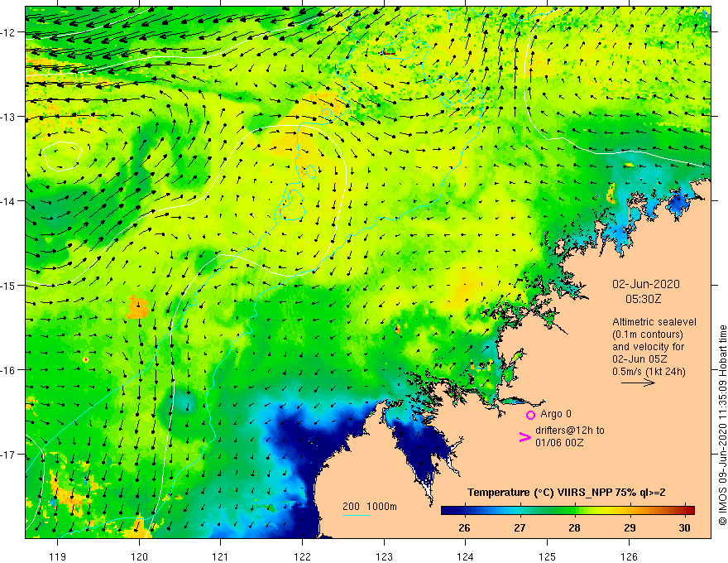Click the '125' longitude axis label
Screen dimensions: 728x563
pos(548,556)
